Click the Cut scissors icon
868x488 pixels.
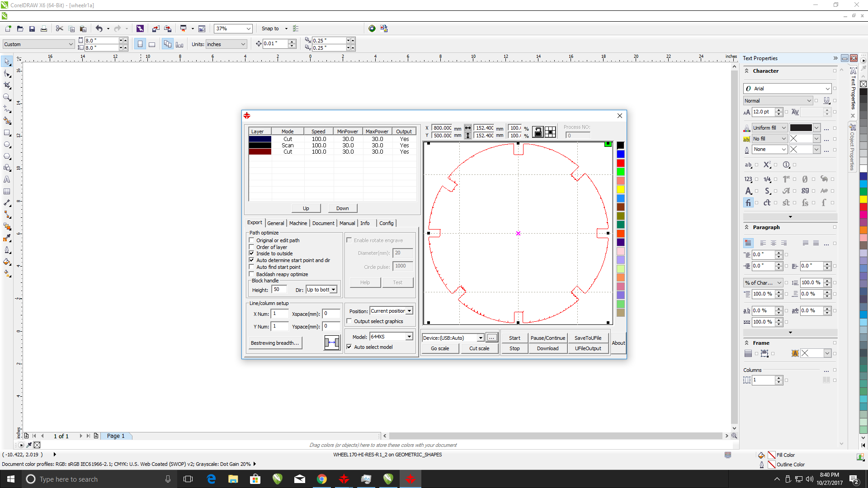[59, 28]
